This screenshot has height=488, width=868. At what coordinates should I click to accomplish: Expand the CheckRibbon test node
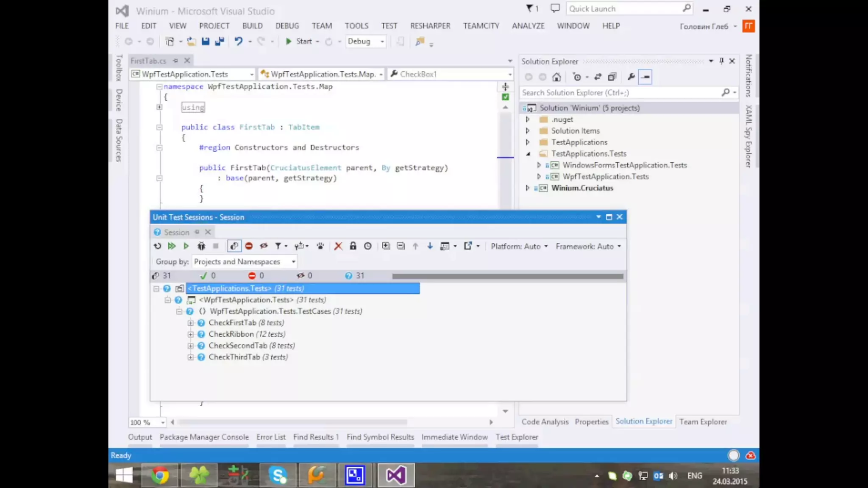(191, 334)
